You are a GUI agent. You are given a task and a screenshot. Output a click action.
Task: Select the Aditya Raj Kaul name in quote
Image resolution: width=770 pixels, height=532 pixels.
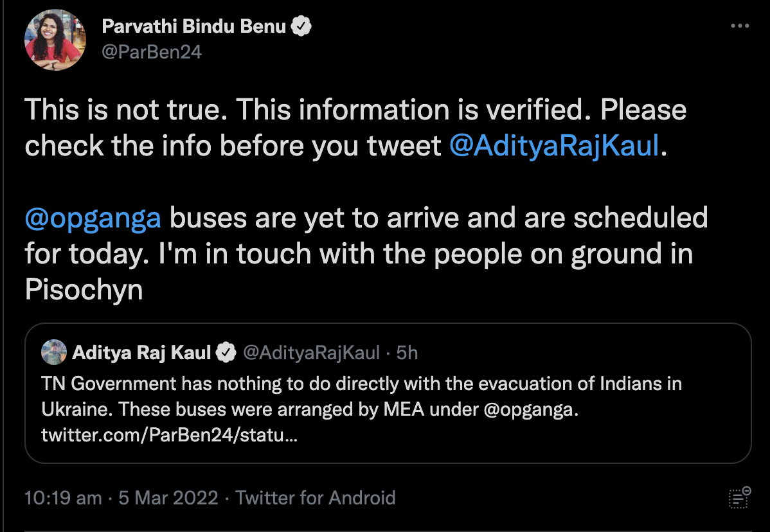141,352
